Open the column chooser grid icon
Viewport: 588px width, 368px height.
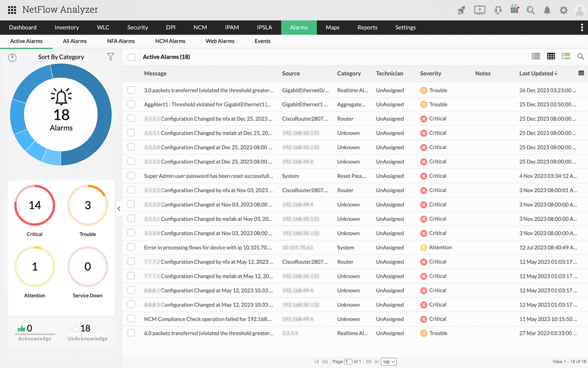pos(581,74)
